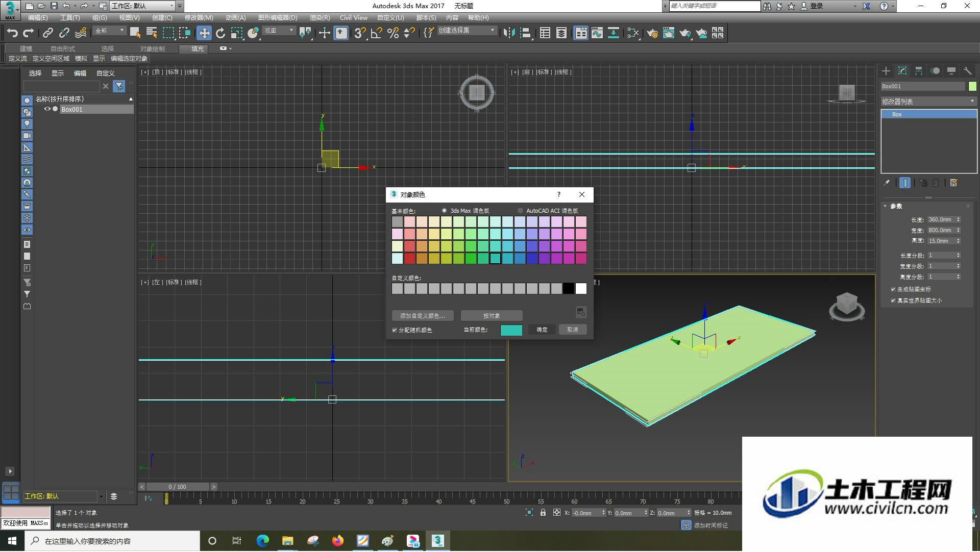Click the keyword search field in title bar

click(715, 6)
